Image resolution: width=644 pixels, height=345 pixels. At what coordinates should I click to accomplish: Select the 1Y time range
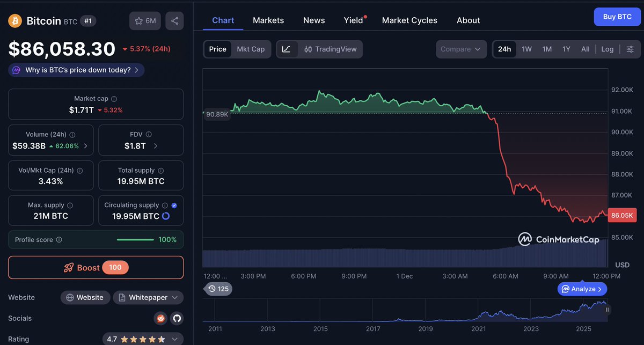(x=566, y=49)
